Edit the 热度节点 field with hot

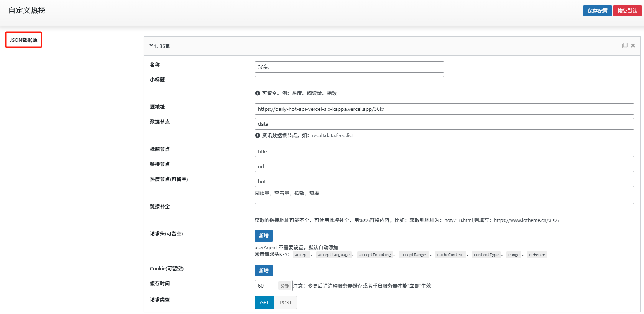coord(444,181)
